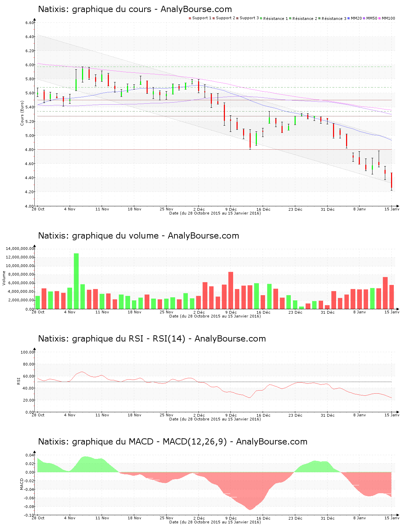Screen dimensions: 412x532
Task: Click the Support 2 legend color square
Action: [214, 18]
